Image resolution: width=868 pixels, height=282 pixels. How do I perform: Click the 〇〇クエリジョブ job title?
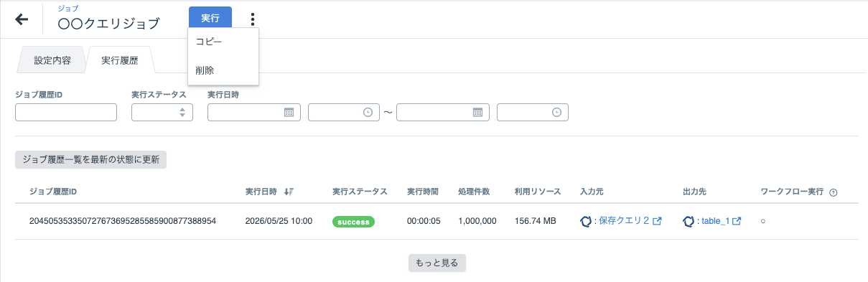tap(108, 23)
